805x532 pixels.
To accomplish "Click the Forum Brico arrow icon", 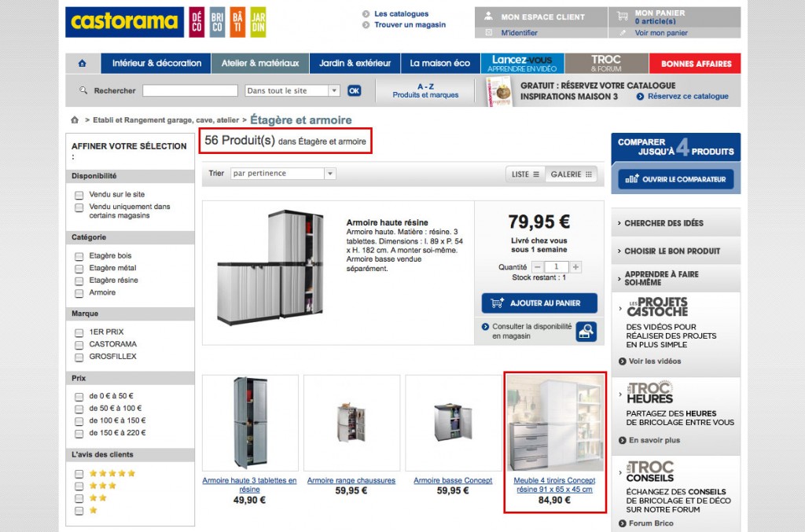I will [x=623, y=523].
